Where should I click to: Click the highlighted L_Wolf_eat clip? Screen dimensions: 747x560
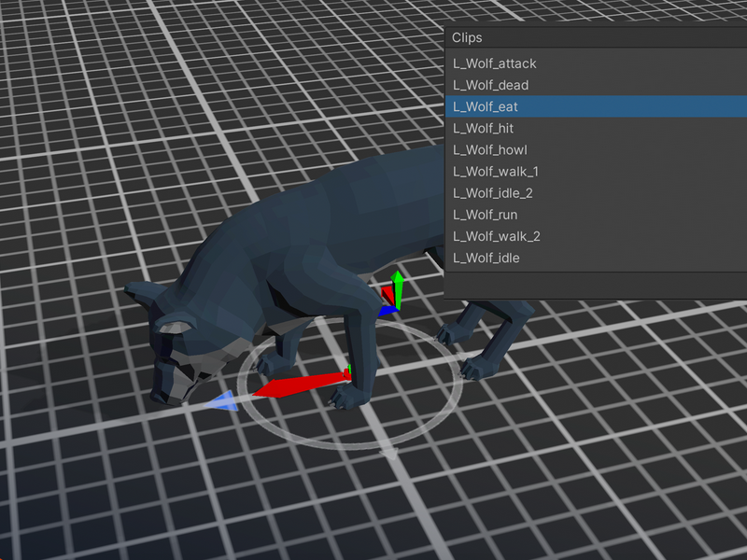click(596, 106)
